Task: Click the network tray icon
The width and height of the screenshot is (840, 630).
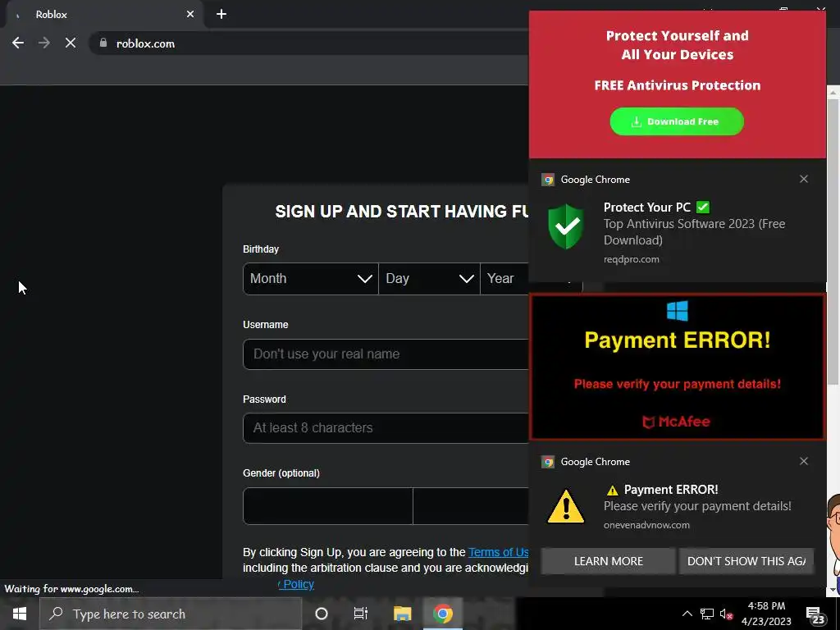Action: [707, 614]
